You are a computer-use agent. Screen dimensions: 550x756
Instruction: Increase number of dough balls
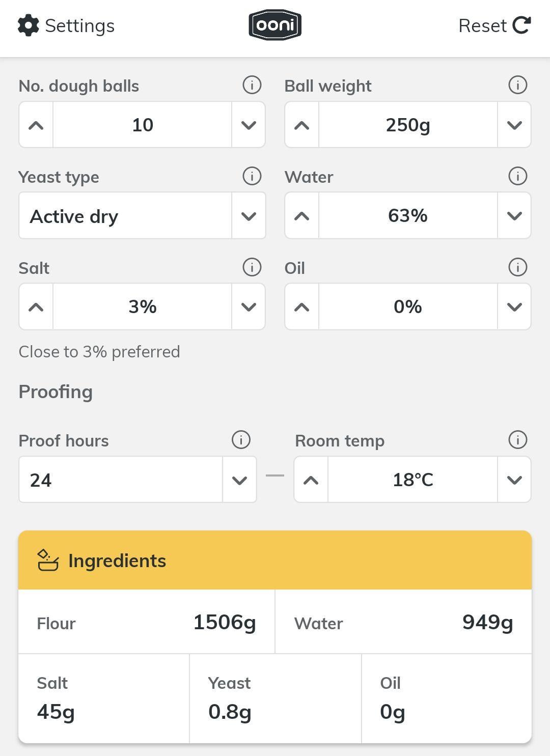[x=36, y=125]
